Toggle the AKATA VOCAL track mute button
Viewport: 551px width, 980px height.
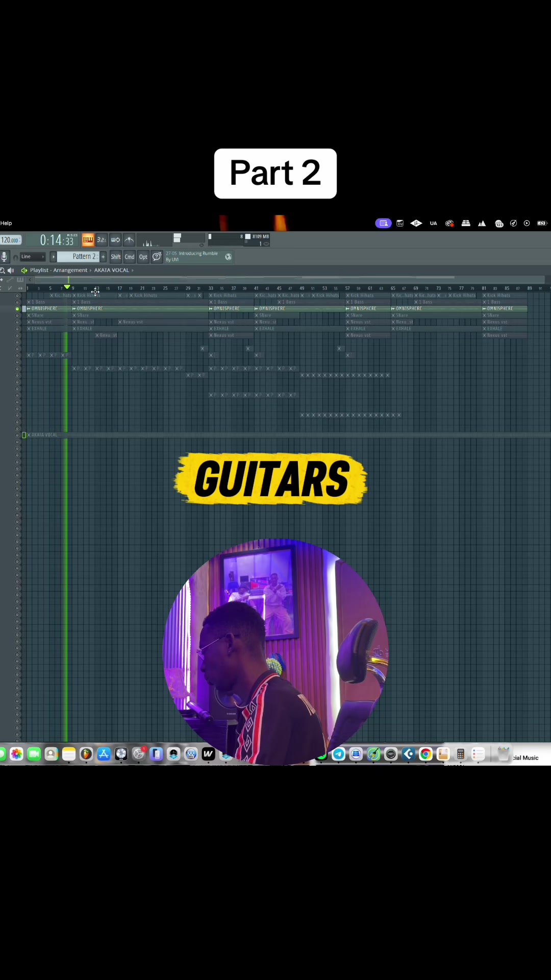[x=17, y=435]
